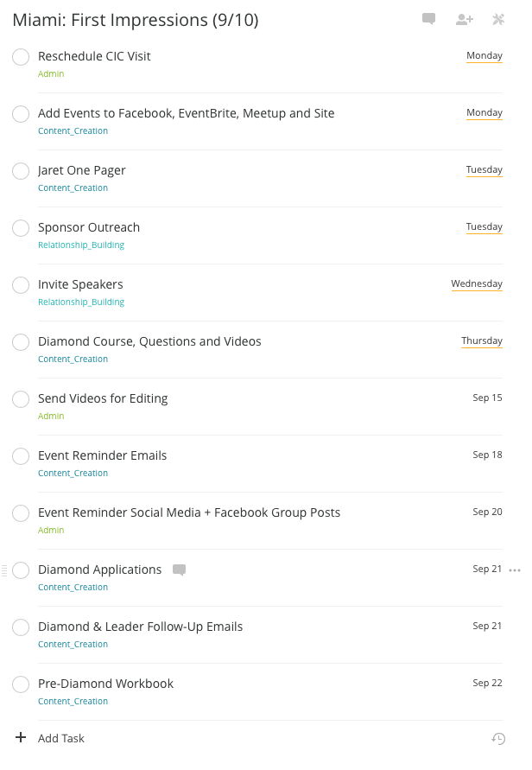Screen dimensions: 532x770
Task: View completed tasks history clock icon
Action: click(498, 739)
